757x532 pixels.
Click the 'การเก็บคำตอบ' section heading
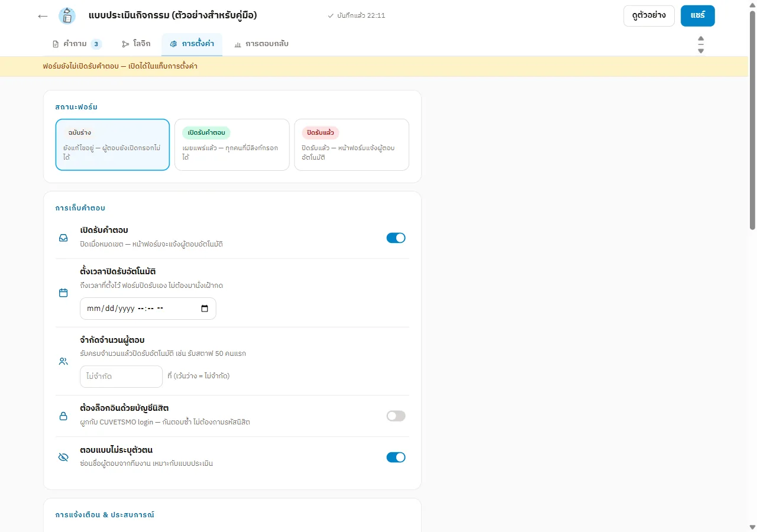80,208
